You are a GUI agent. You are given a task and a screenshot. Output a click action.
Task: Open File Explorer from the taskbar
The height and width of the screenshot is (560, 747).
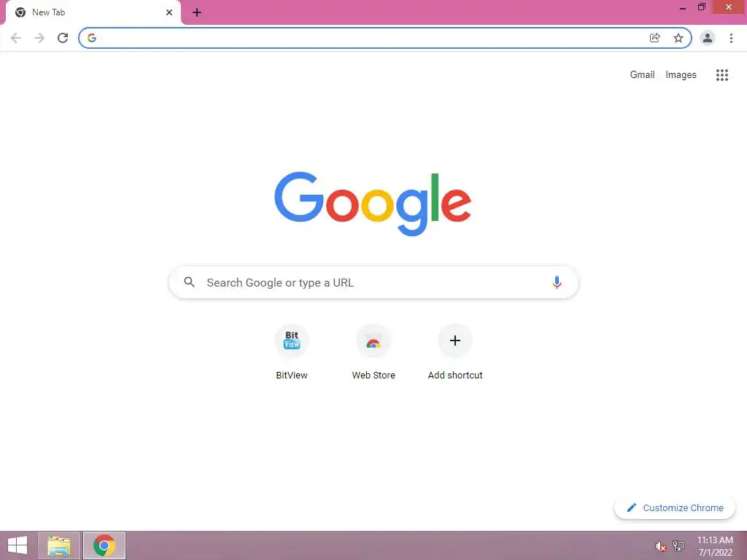[x=59, y=545]
